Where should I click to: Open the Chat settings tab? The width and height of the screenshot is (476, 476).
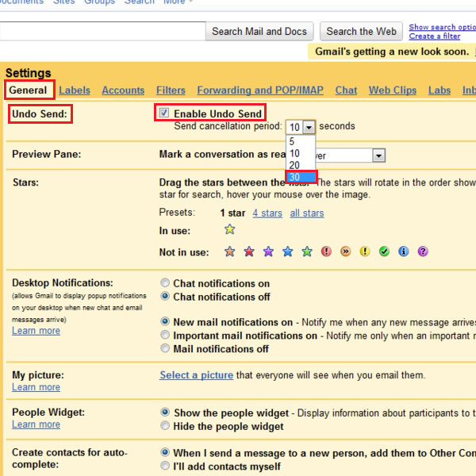click(x=346, y=90)
